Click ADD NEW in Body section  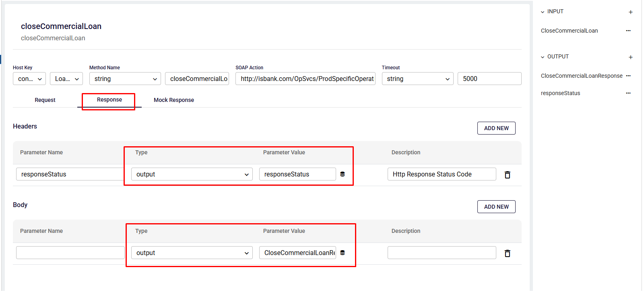[x=496, y=207]
